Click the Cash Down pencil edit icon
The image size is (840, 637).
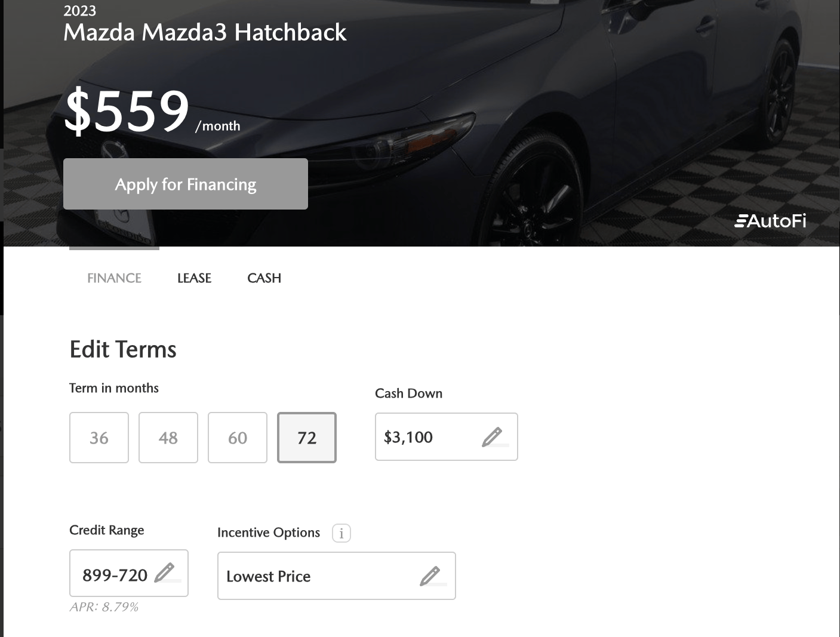click(493, 437)
